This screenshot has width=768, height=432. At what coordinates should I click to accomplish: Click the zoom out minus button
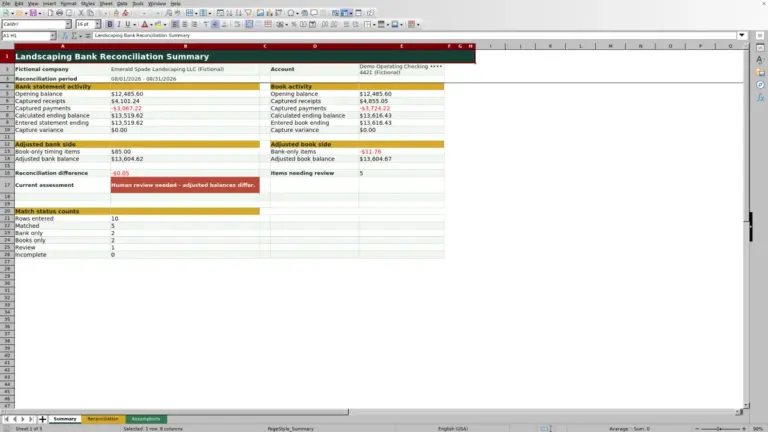(697, 429)
